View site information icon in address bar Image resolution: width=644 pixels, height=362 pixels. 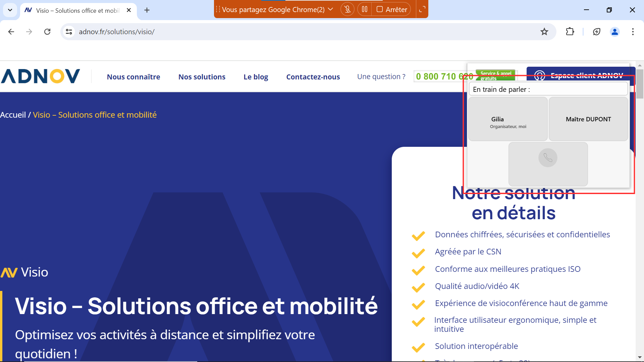pyautogui.click(x=69, y=32)
